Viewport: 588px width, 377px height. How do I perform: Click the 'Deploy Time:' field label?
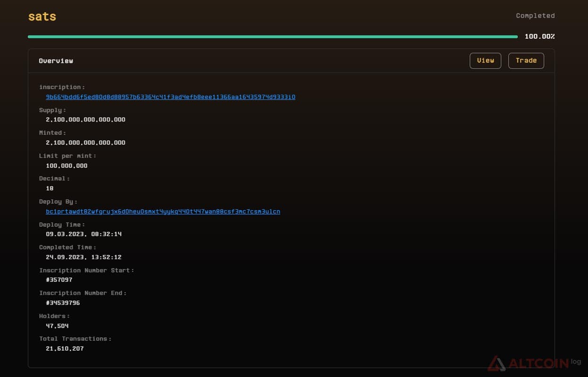click(x=62, y=225)
